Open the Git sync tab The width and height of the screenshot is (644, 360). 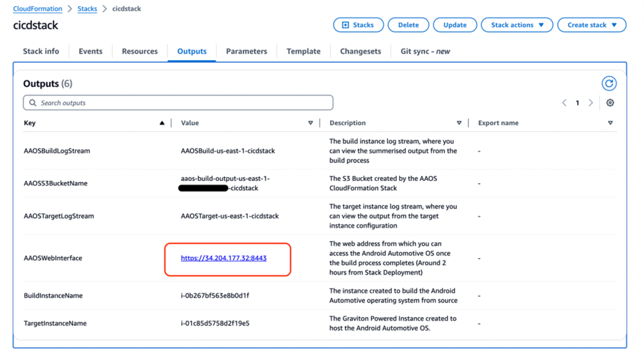425,51
